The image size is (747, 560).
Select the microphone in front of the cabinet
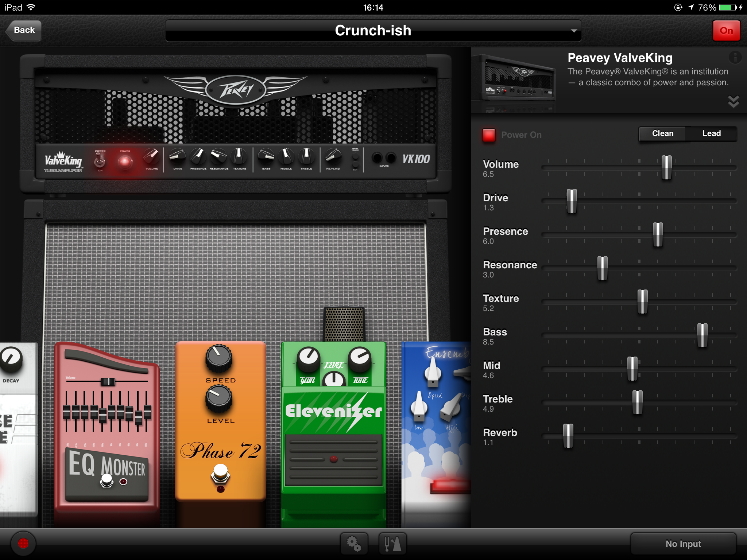[344, 324]
